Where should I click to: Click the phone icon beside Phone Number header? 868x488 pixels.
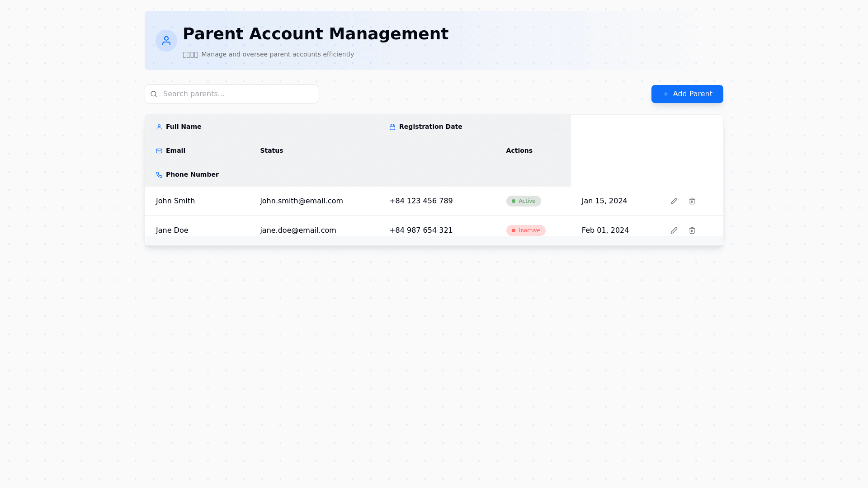(159, 175)
